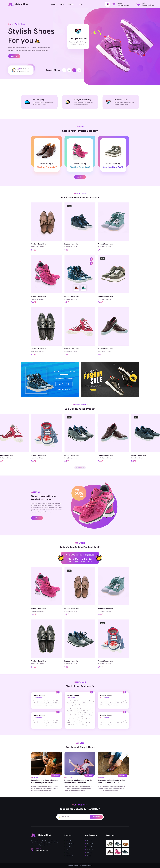Click the Email Us icon in header
Image resolution: width=160 pixels, height=868 pixels.
point(138,4)
